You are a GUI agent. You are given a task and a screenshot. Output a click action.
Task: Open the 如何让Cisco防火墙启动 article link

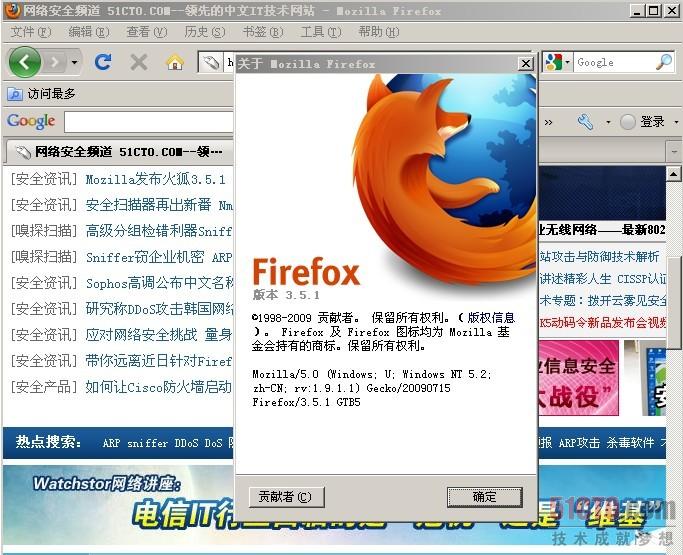click(159, 386)
